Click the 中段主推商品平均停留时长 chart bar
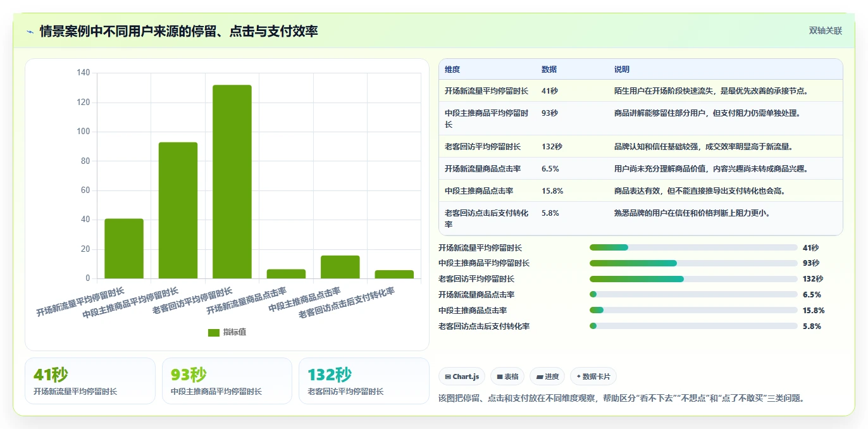The width and height of the screenshot is (868, 429). pos(178,210)
